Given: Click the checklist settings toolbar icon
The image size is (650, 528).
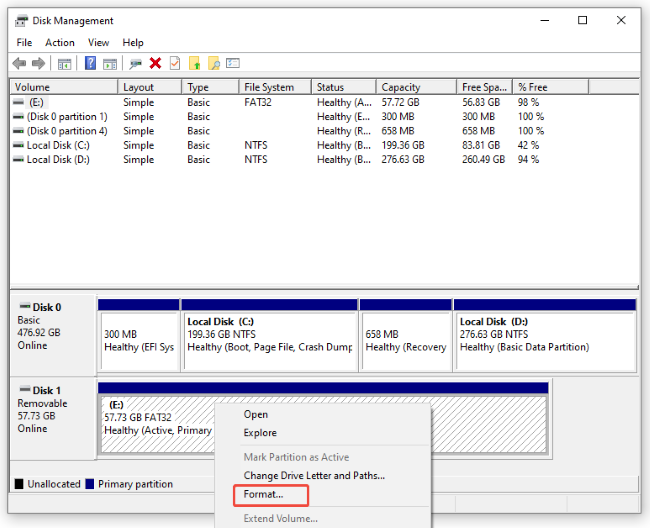Looking at the screenshot, I should (x=233, y=63).
